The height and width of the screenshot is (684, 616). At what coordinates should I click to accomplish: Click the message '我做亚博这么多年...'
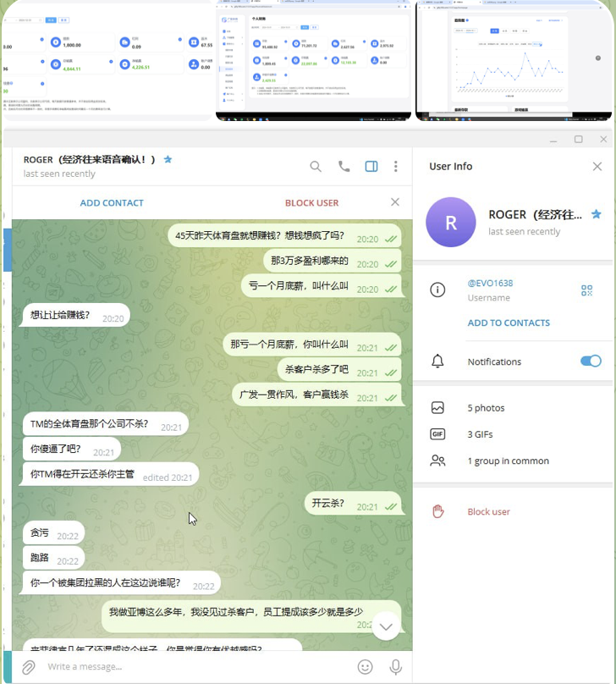251,617
